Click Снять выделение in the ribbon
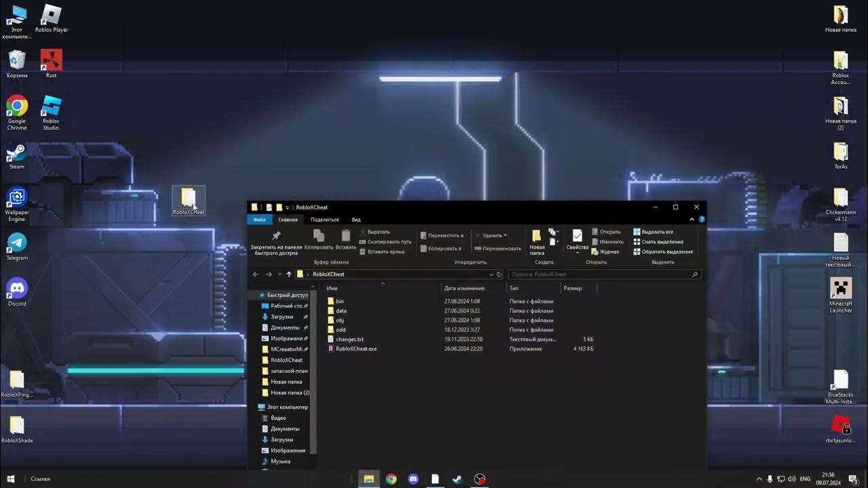This screenshot has width=868, height=488. click(x=658, y=242)
